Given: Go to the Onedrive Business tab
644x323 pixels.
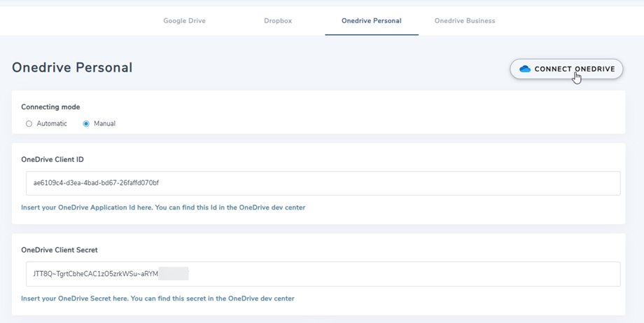Looking at the screenshot, I should tap(465, 20).
